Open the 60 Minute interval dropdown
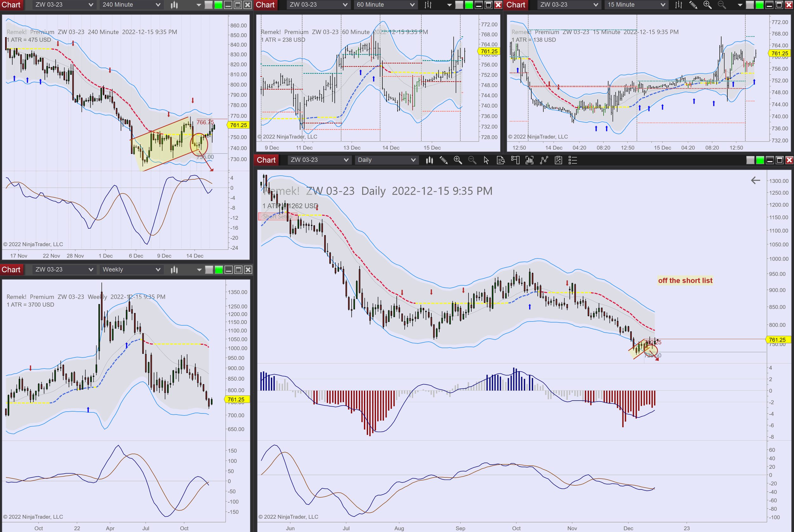Image resolution: width=794 pixels, height=532 pixels. pyautogui.click(x=386, y=5)
